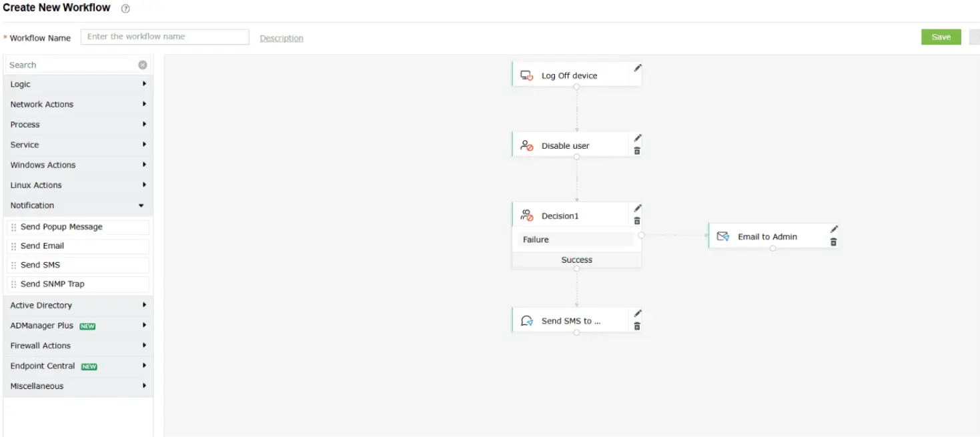The image size is (980, 437).
Task: Click the edit pencil on Log Off device
Action: pos(637,68)
